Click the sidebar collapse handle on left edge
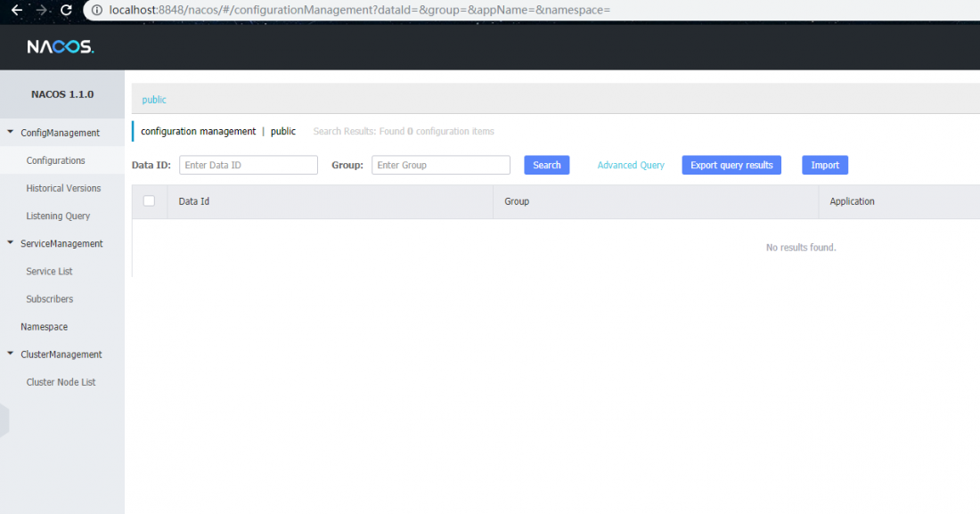The width and height of the screenshot is (980, 514). [x=4, y=420]
